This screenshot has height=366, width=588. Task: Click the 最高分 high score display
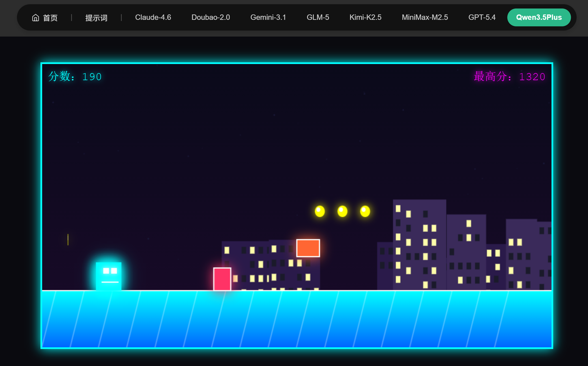tap(509, 77)
